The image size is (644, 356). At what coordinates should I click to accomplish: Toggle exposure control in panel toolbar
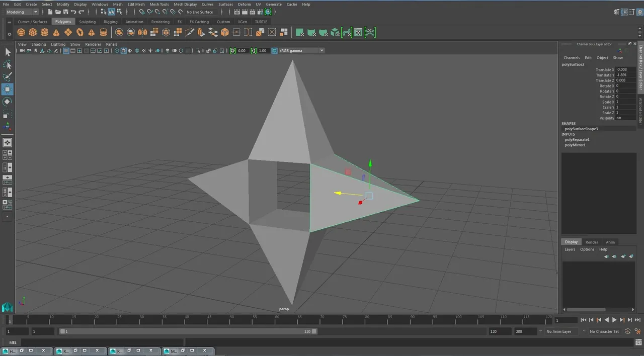[x=232, y=51]
